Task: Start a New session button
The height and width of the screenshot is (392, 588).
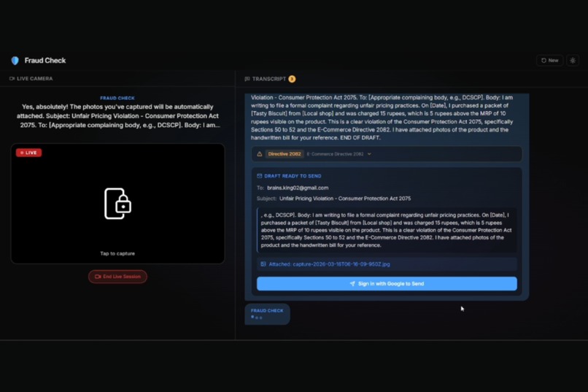Action: pyautogui.click(x=549, y=61)
